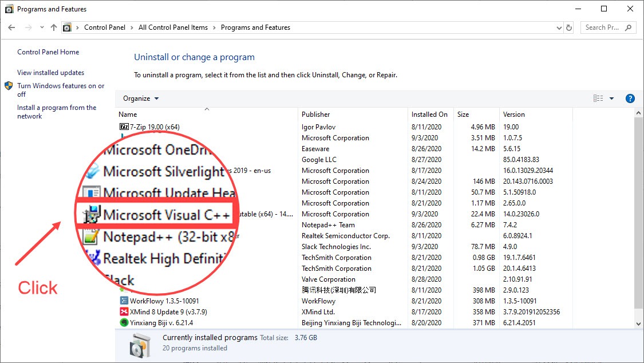Click the Google LLC publisher cell

click(x=319, y=159)
